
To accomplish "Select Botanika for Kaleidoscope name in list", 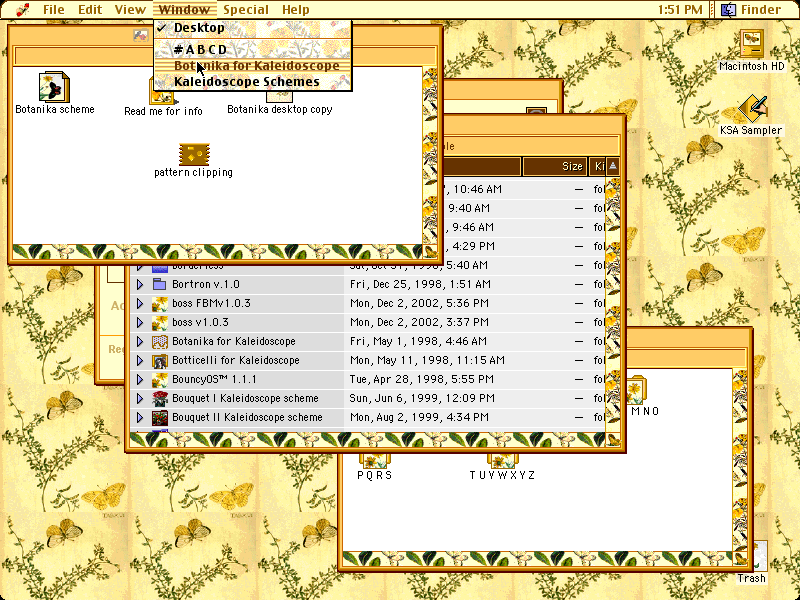I will point(234,341).
